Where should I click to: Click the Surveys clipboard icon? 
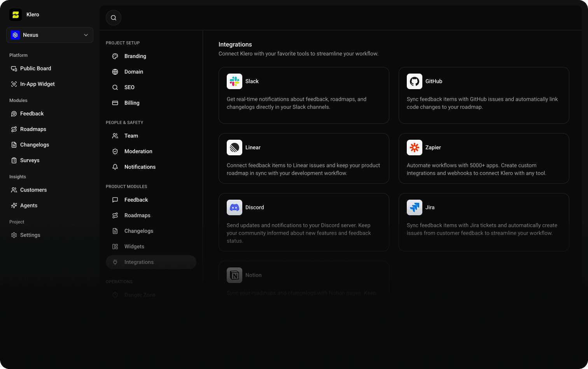14,160
